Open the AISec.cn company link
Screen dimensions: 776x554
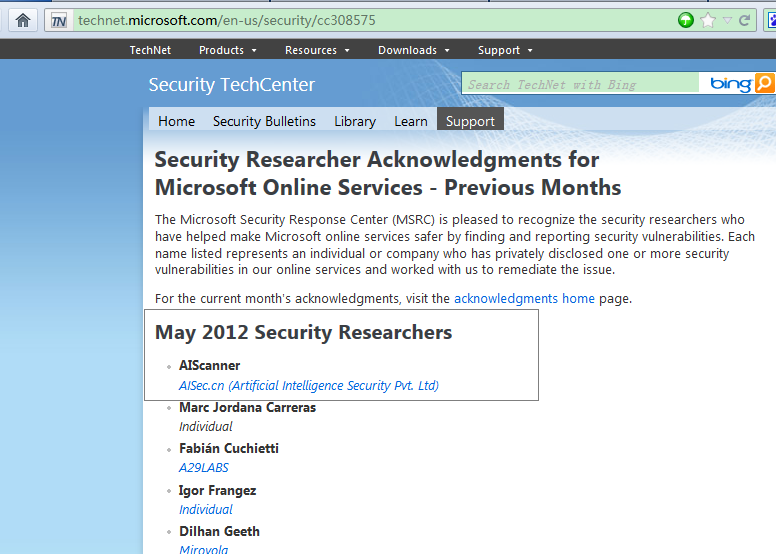(309, 386)
